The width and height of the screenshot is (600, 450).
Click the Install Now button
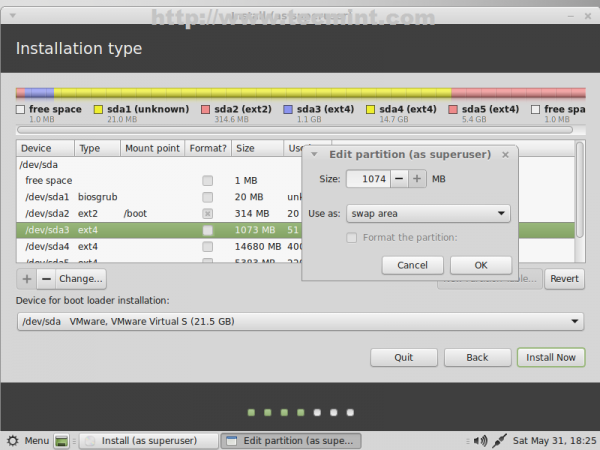[550, 357]
